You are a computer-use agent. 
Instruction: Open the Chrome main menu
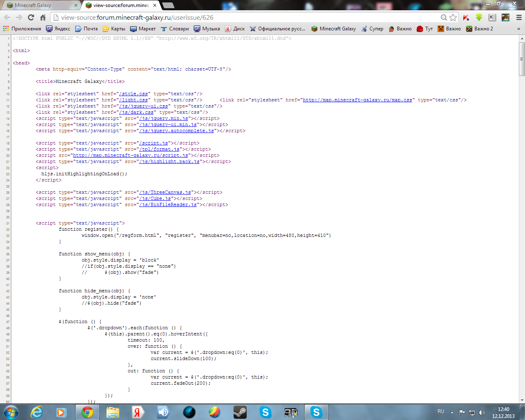pos(519,17)
